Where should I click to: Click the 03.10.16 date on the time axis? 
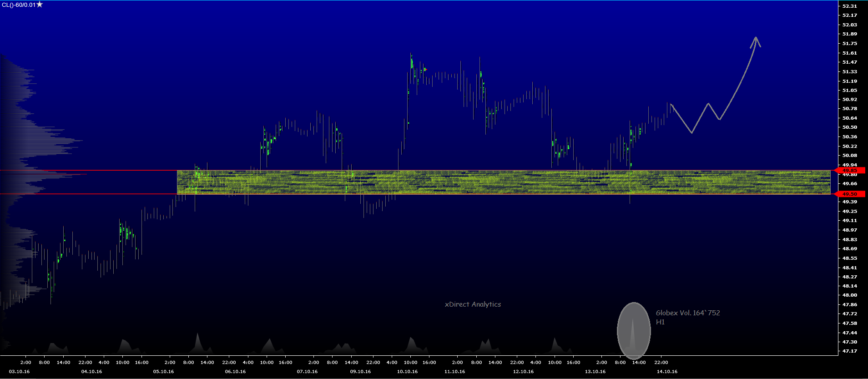click(x=19, y=372)
